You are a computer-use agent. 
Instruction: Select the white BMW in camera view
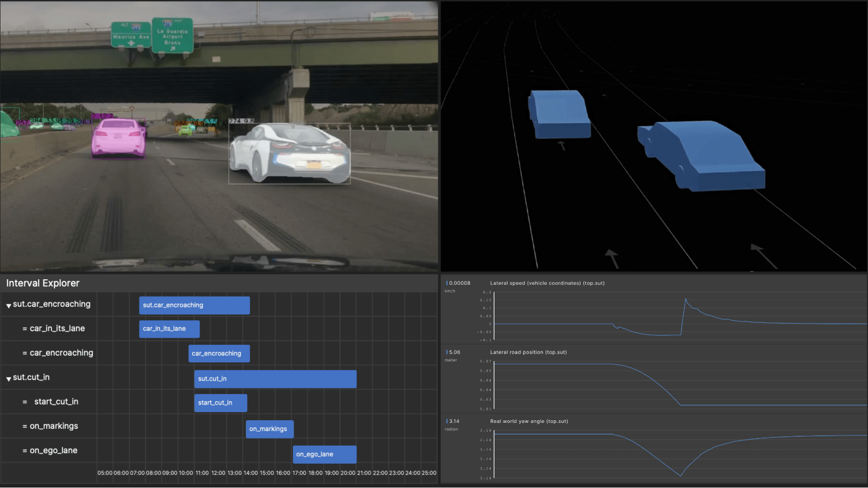[x=289, y=154]
